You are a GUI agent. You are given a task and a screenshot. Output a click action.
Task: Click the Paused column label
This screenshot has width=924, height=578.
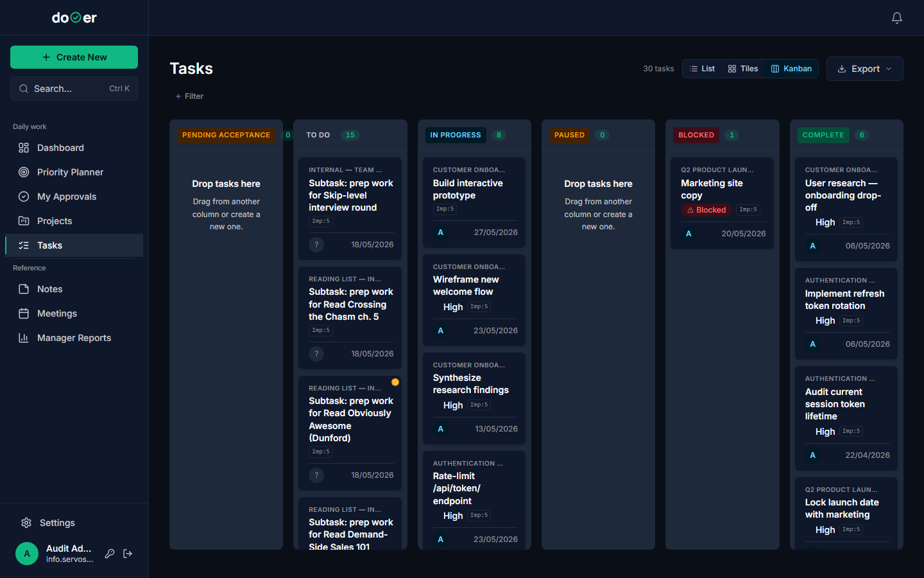click(x=569, y=135)
